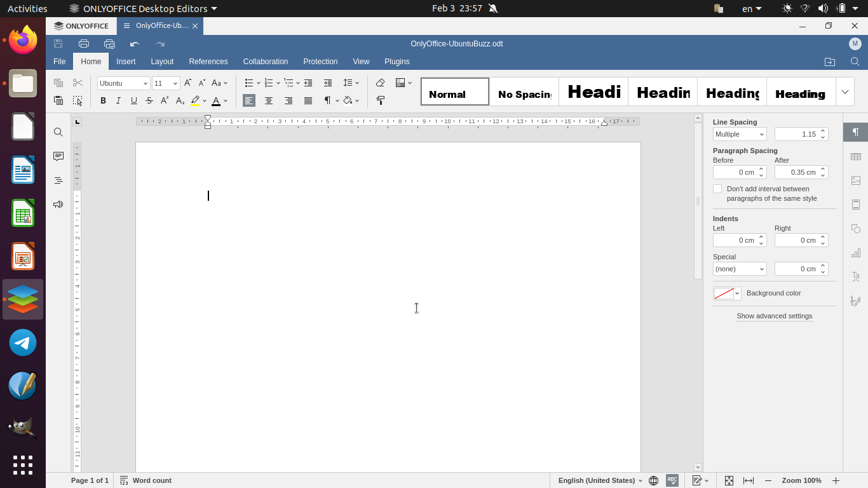Zoom in with plus button

(836, 480)
